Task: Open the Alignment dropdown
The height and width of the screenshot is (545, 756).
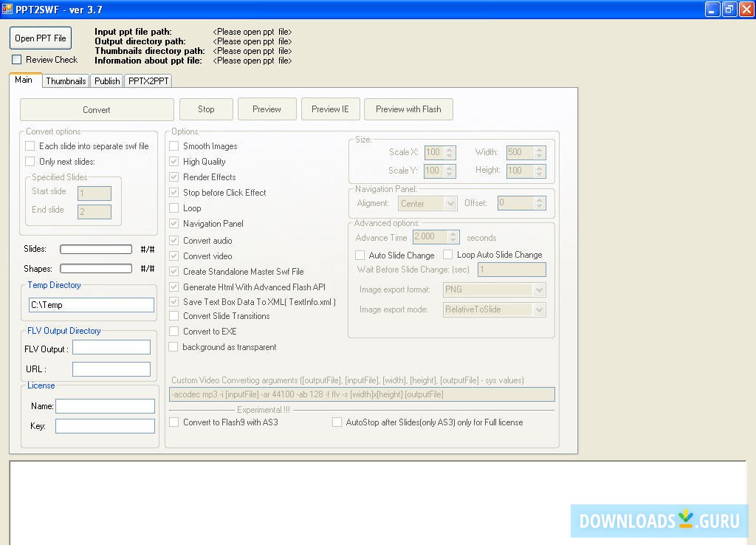Action: coord(451,202)
